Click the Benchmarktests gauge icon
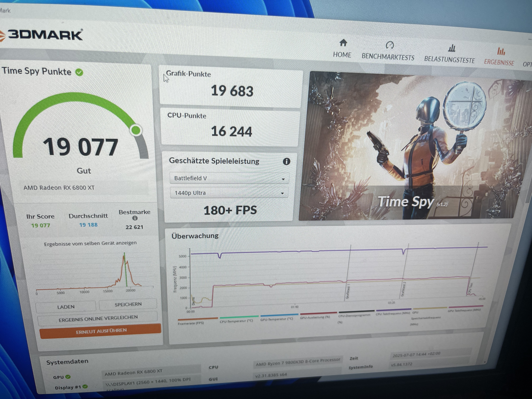 tap(390, 45)
